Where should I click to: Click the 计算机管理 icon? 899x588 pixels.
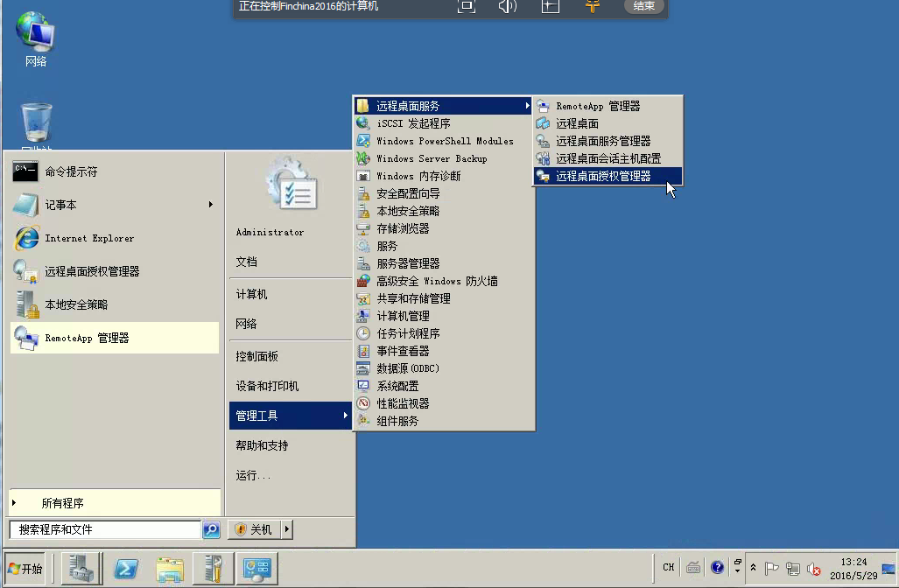tap(363, 316)
